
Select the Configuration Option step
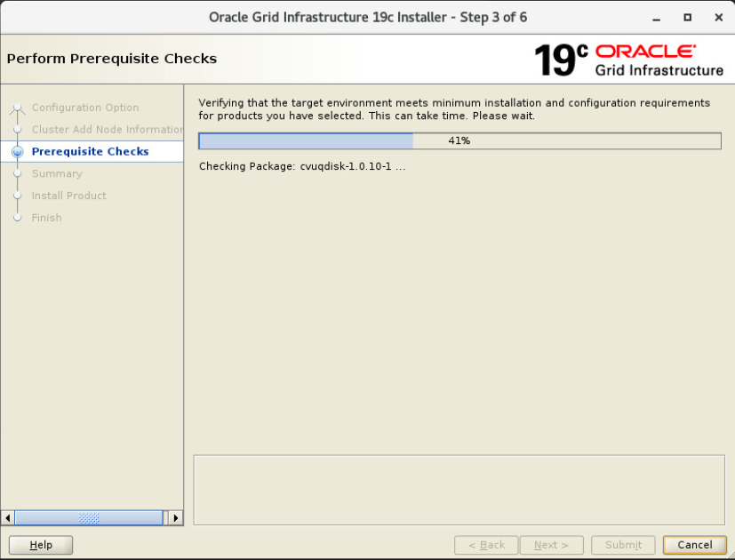85,108
